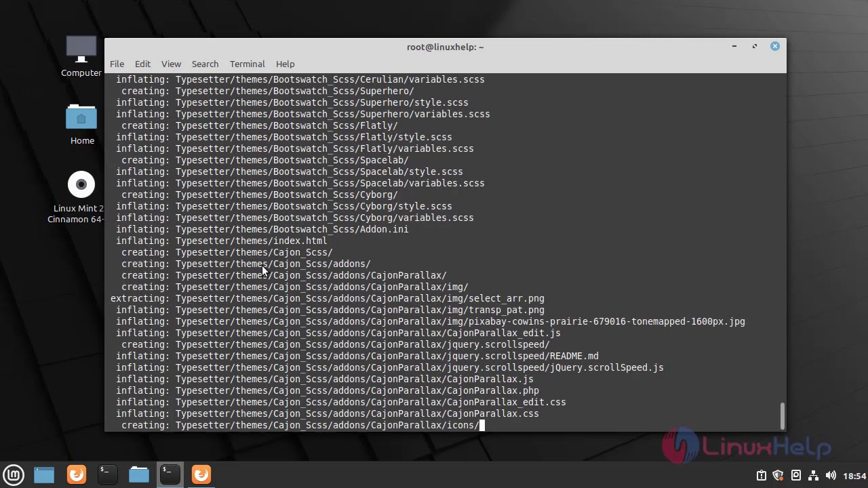Open the notification report tray icon

[761, 475]
